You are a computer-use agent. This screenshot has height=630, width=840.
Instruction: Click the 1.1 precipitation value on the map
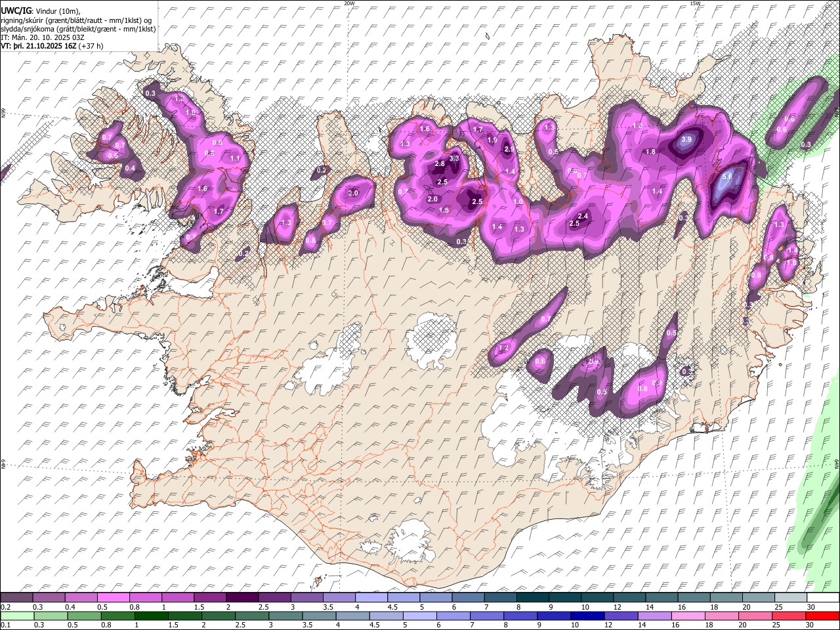[x=236, y=158]
